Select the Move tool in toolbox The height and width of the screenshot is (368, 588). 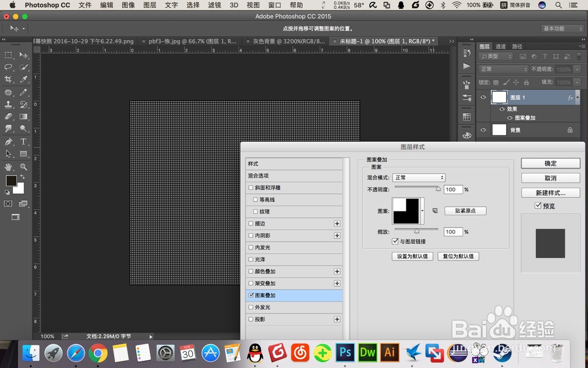pyautogui.click(x=24, y=55)
